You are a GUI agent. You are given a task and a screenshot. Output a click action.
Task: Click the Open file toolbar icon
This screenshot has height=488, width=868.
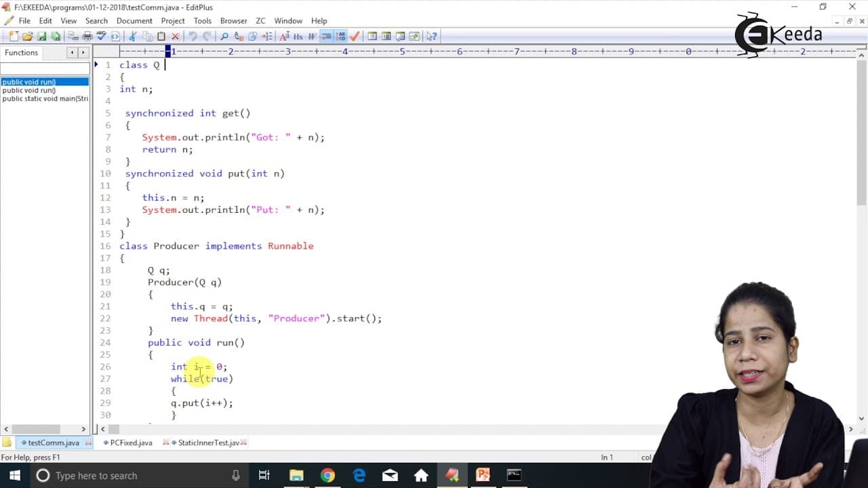click(27, 36)
